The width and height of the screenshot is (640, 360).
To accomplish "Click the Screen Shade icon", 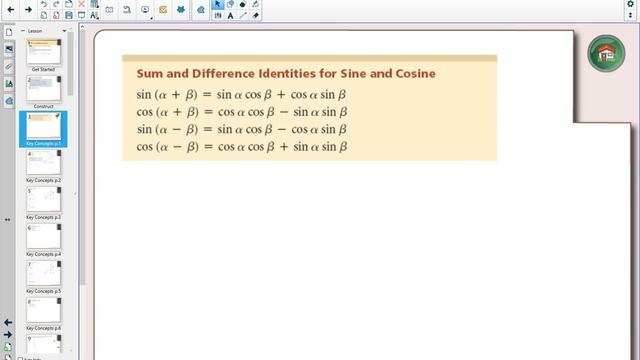I will [81, 16].
